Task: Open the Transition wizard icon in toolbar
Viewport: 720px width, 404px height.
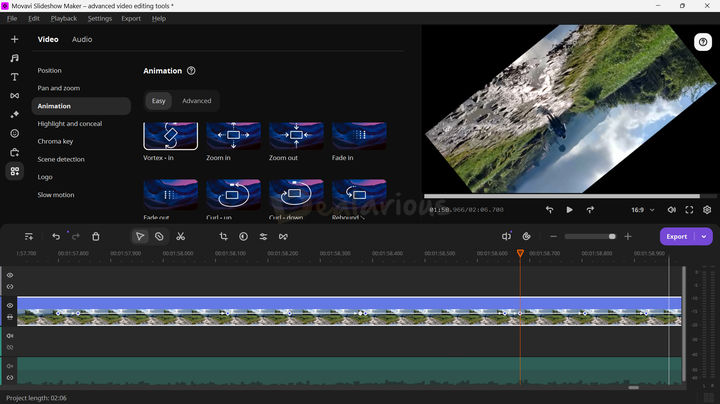Action: pos(283,236)
